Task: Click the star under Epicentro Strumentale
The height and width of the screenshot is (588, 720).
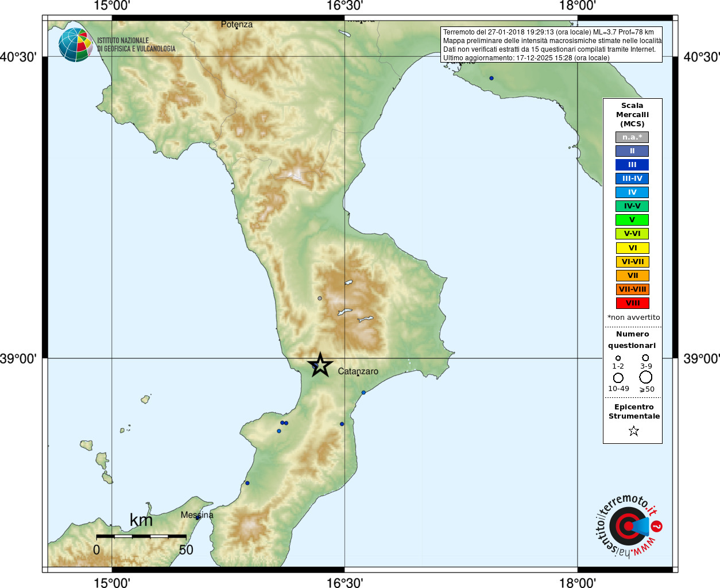Action: (634, 431)
